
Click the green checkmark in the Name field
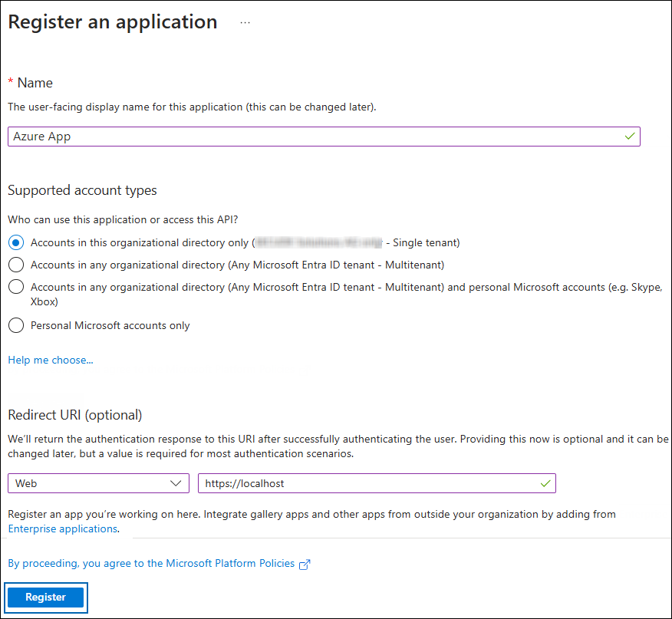pos(629,136)
